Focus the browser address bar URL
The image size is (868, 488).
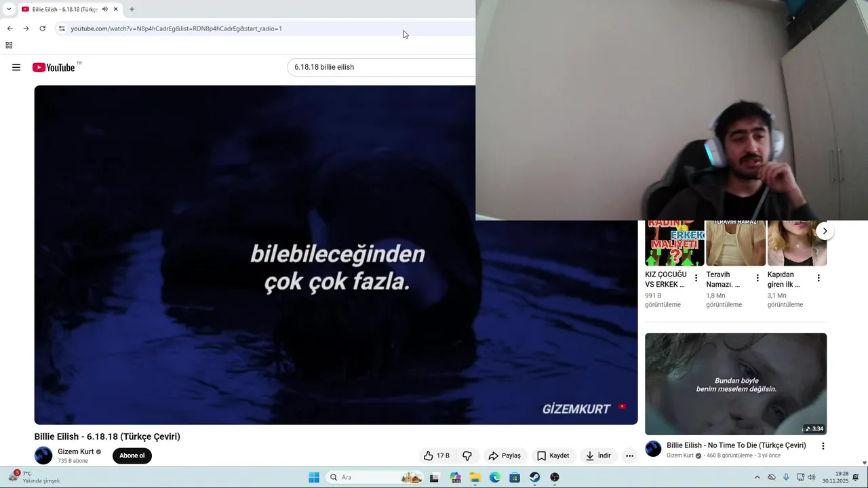(176, 28)
